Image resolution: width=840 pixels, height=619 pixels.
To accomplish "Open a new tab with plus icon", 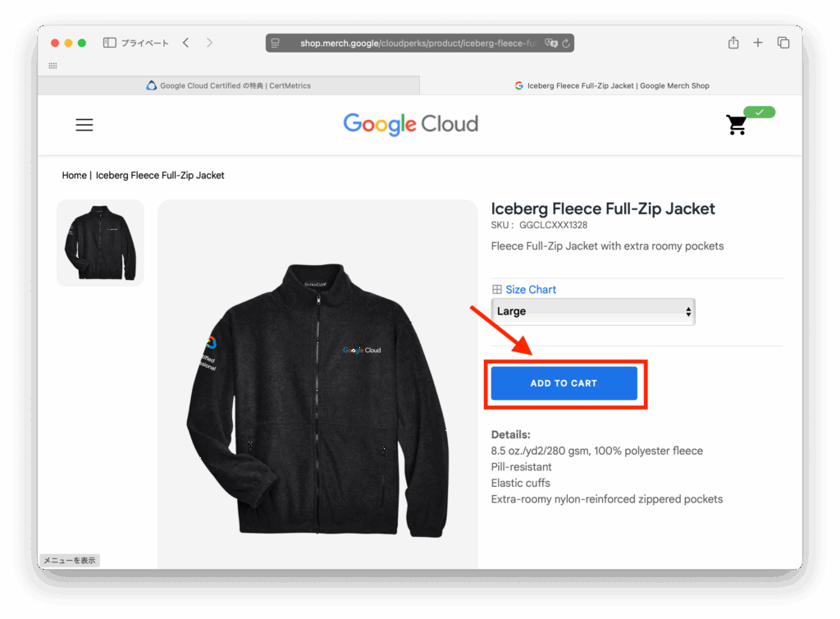I will (x=758, y=43).
